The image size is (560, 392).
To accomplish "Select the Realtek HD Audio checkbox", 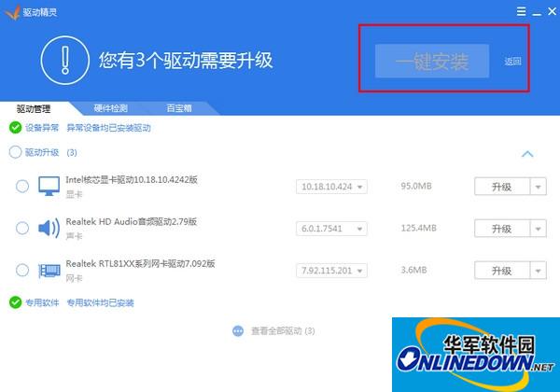I will tap(22, 228).
